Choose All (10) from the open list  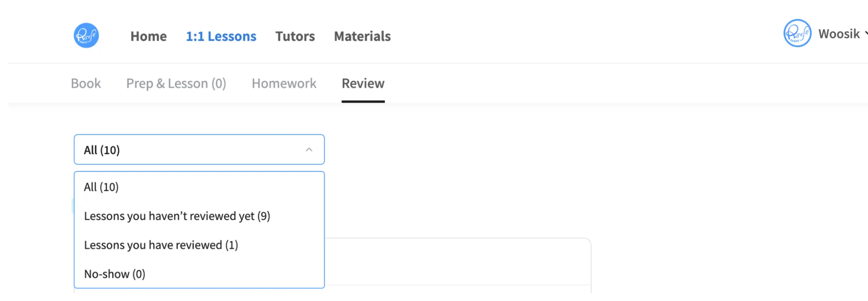pyautogui.click(x=101, y=187)
